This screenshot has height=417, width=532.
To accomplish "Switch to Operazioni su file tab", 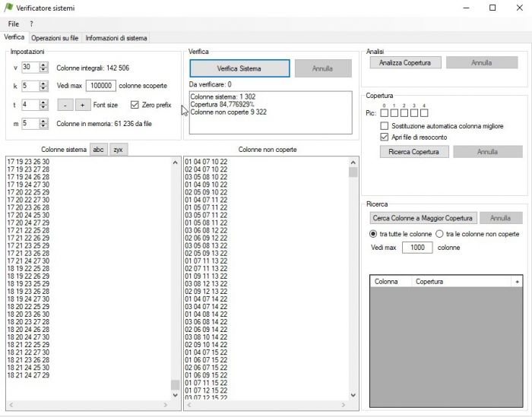I will coord(55,38).
